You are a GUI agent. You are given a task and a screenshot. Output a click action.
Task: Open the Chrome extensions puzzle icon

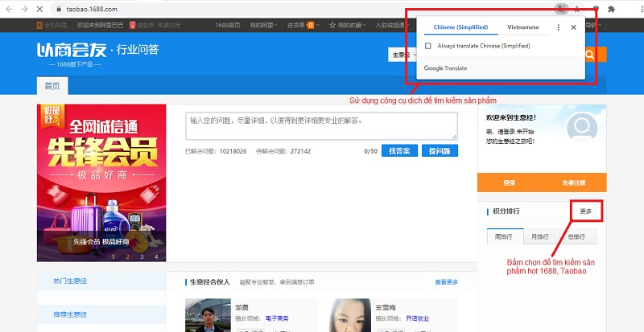[610, 8]
